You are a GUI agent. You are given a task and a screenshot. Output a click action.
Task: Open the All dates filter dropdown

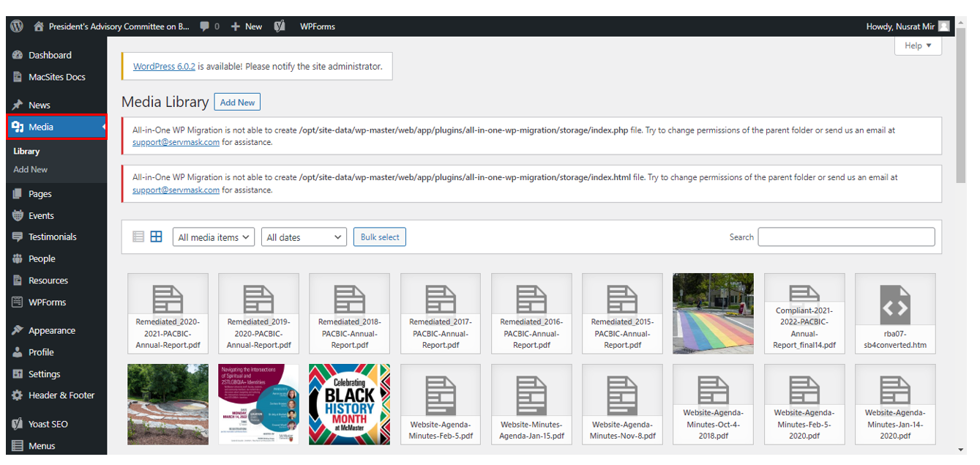(303, 236)
